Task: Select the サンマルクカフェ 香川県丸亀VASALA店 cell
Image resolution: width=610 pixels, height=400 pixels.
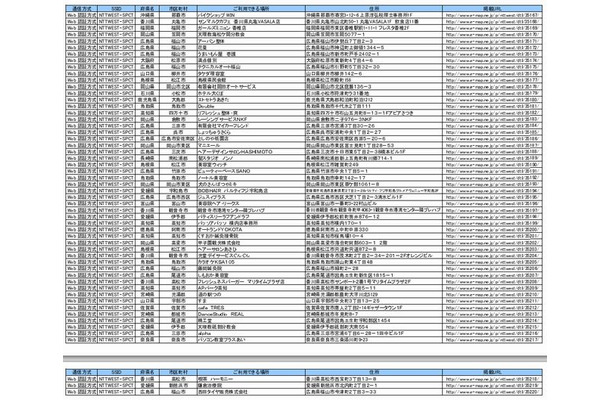Action: 251,21
